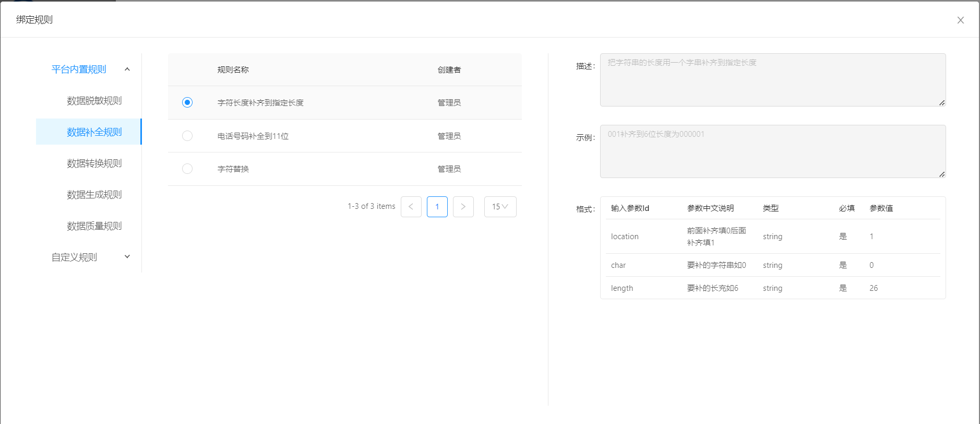The width and height of the screenshot is (980, 424).
Task: Select radio for 字符长度补齐到指定长度 rule
Action: tap(187, 102)
